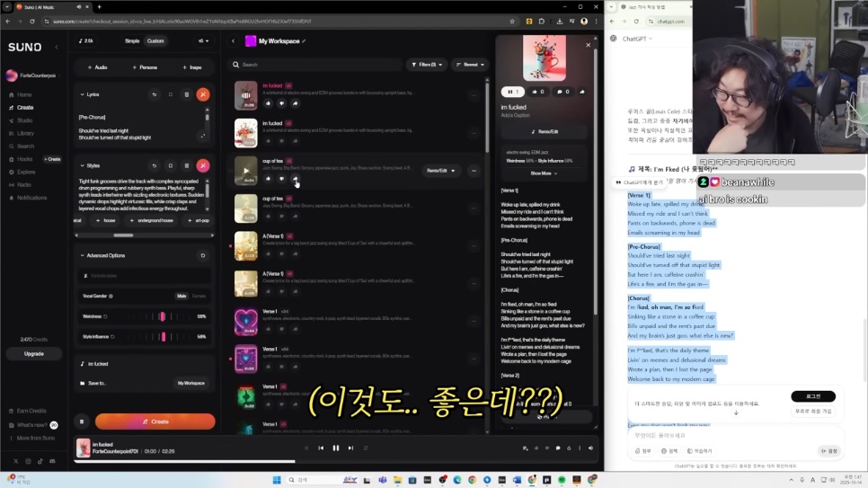Click the Windows Start button

pos(277,480)
